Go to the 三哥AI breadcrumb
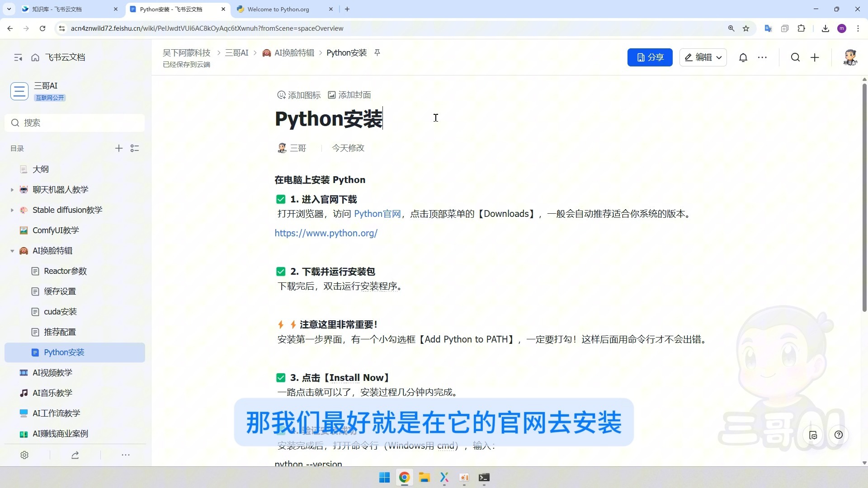This screenshot has width=868, height=488. [237, 53]
